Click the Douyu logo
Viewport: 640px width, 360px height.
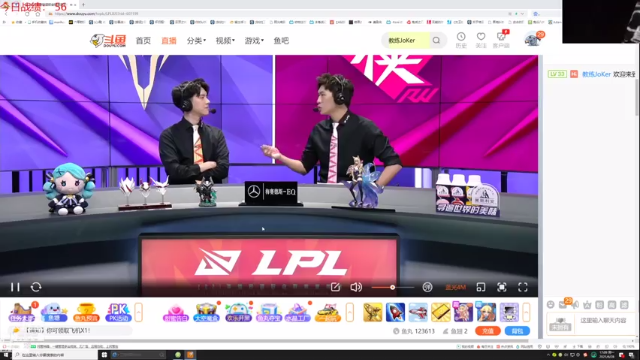pos(108,40)
